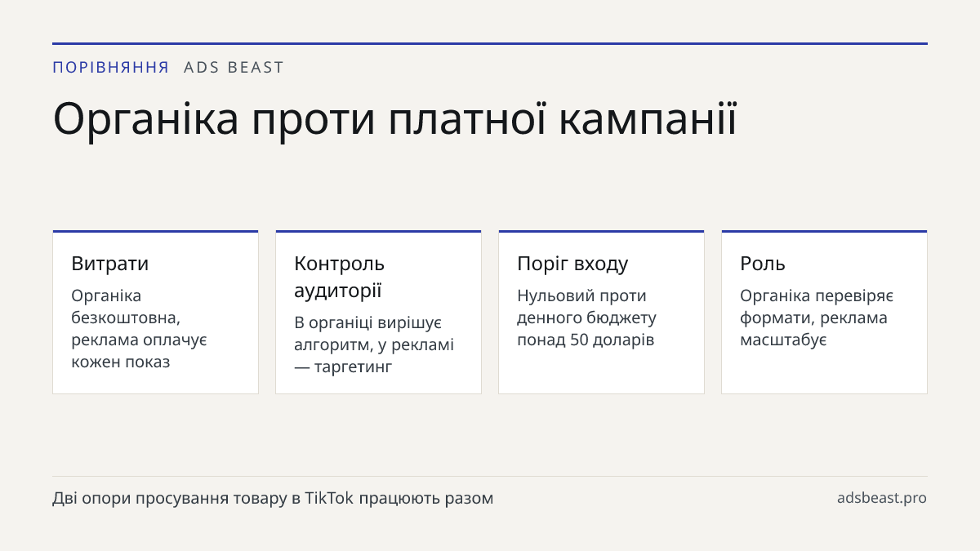
Task: Select the headline 'Органіка проти платної кампанії'
Action: tap(394, 119)
